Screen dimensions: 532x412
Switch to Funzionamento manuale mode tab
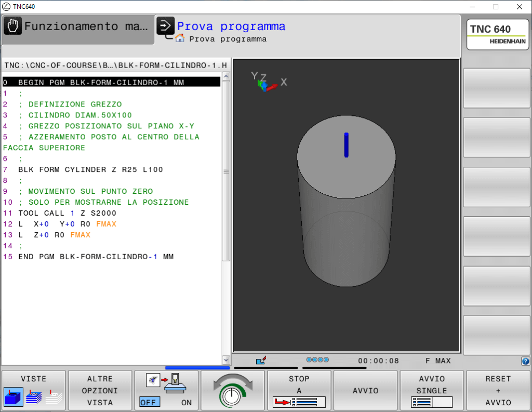pyautogui.click(x=78, y=30)
